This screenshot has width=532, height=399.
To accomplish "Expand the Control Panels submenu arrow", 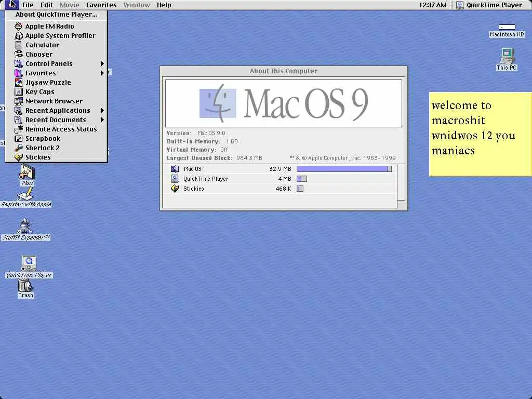I will click(102, 63).
